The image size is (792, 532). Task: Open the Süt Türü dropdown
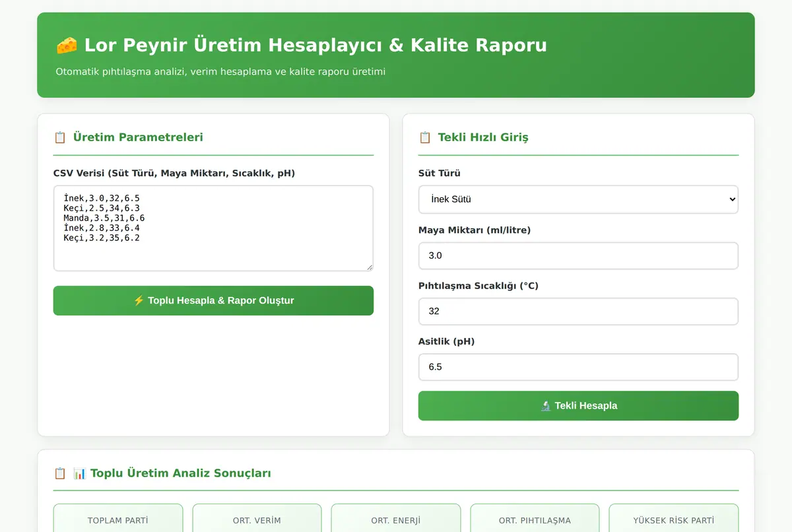click(578, 199)
